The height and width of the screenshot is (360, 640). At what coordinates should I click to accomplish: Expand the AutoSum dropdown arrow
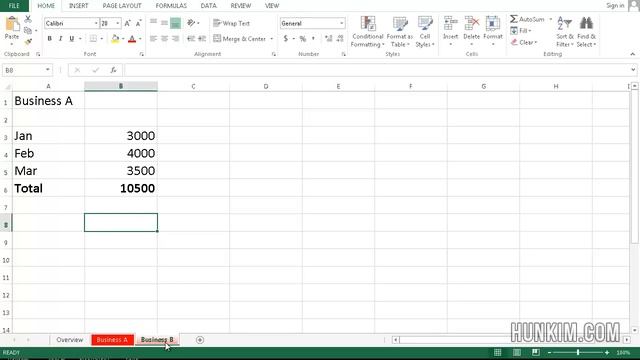[551, 19]
